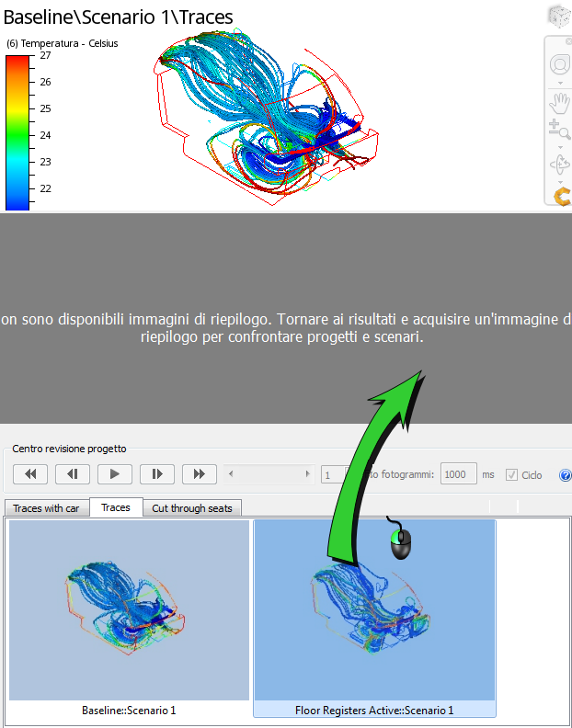Select the Pan hand tool
Image resolution: width=572 pixels, height=728 pixels.
[x=560, y=103]
